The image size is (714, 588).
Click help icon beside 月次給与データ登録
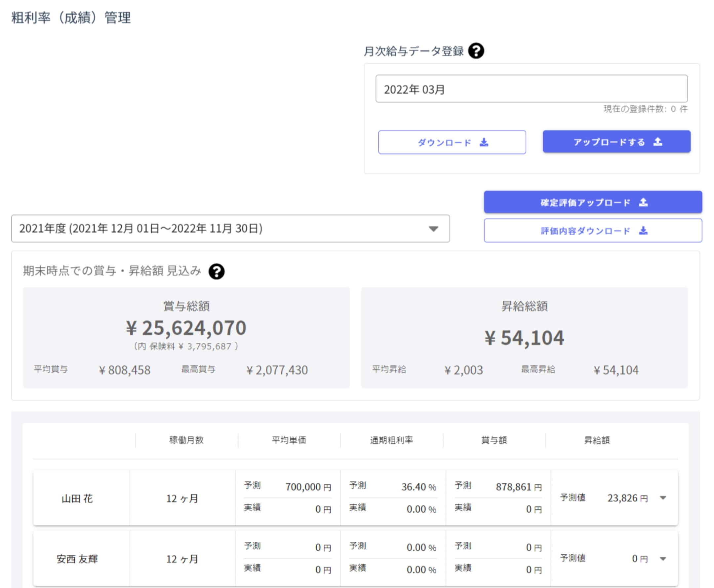tap(476, 51)
